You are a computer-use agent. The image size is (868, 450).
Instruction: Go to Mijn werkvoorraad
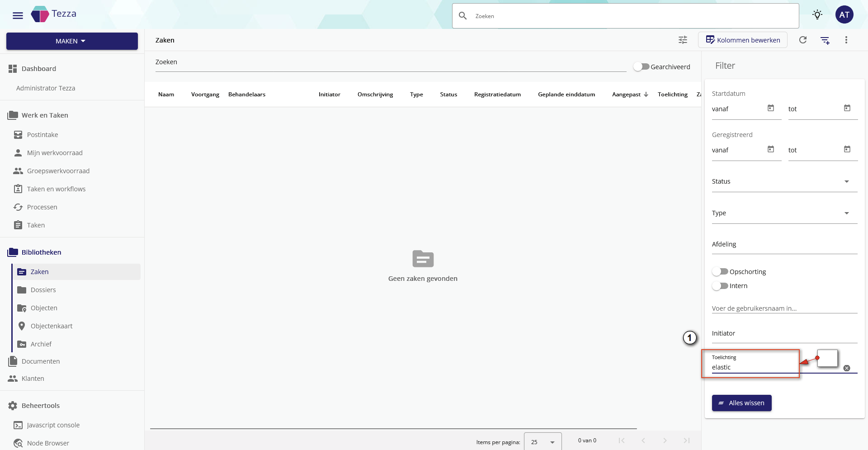(x=55, y=153)
